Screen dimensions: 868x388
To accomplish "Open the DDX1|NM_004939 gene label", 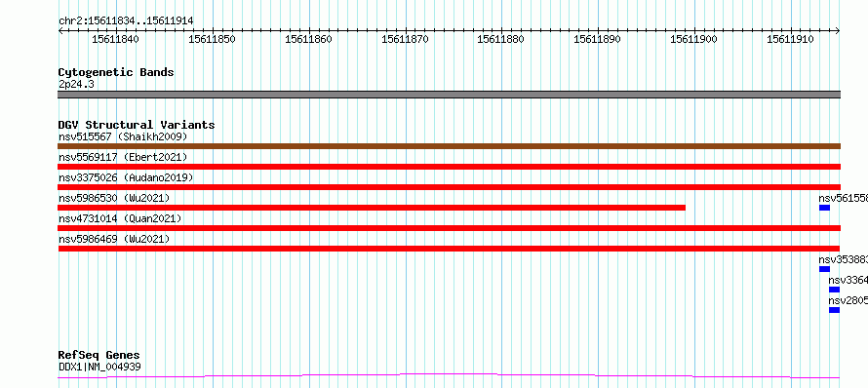I will coord(99,367).
